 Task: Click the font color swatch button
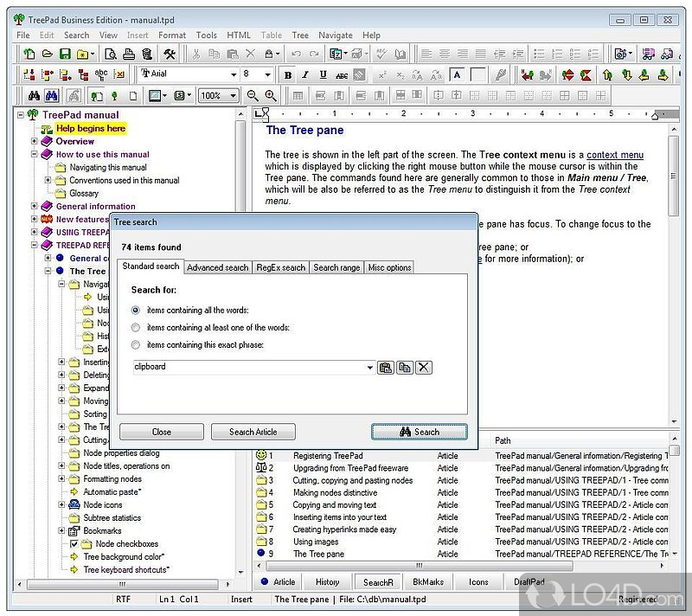(x=457, y=75)
